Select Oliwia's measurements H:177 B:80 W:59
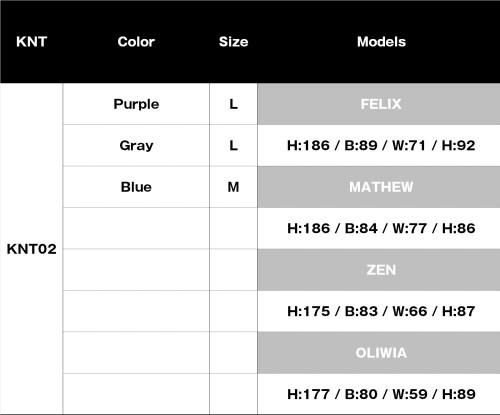The image size is (500, 415). point(381,394)
